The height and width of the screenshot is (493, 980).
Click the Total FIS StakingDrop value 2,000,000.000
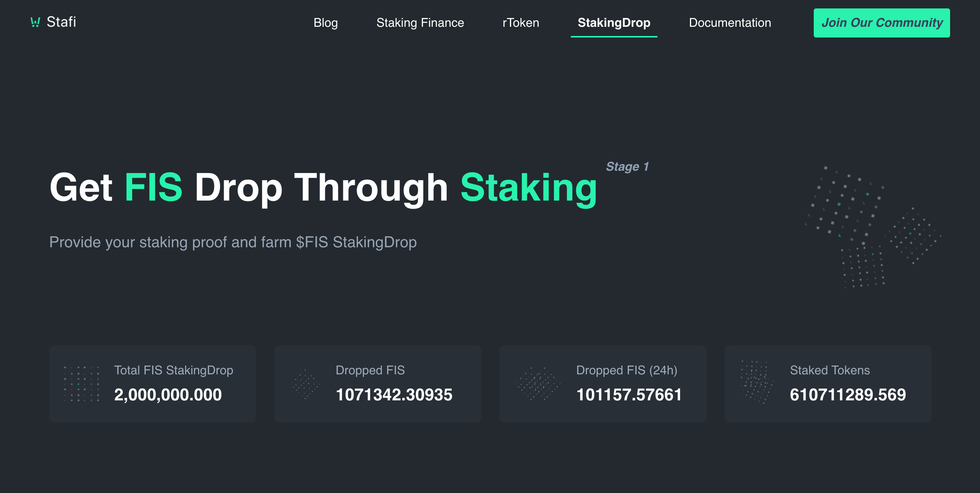coord(168,395)
